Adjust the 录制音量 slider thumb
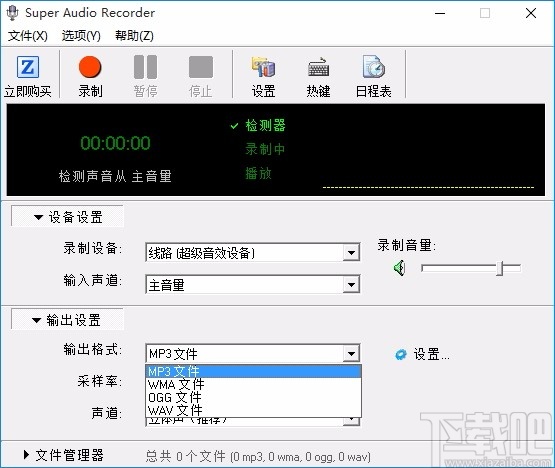Viewport: 555px width, 468px height. 500,268
